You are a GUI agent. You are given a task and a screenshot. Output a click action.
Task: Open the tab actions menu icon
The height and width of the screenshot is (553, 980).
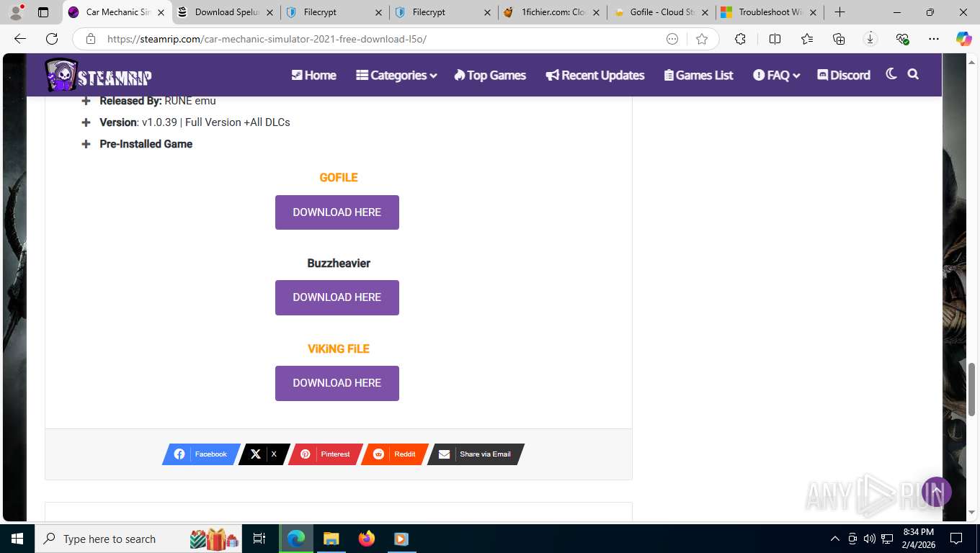click(43, 12)
